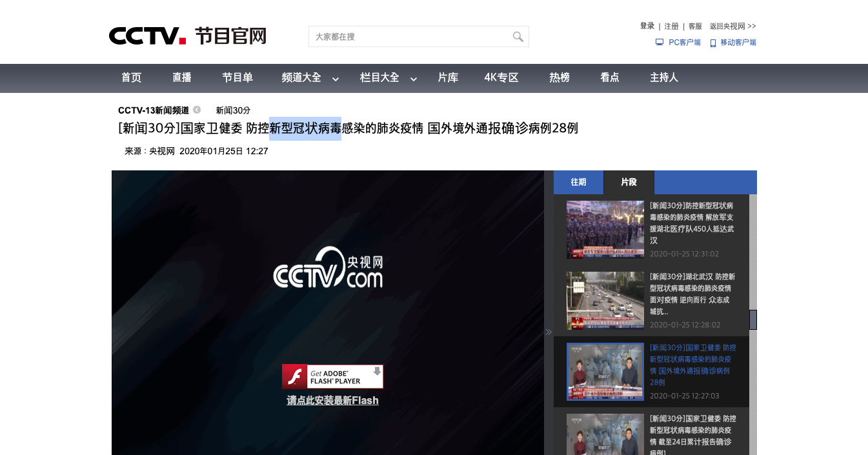This screenshot has width=868, height=455.
Task: Open 栏目大全 menu item
Action: (379, 77)
